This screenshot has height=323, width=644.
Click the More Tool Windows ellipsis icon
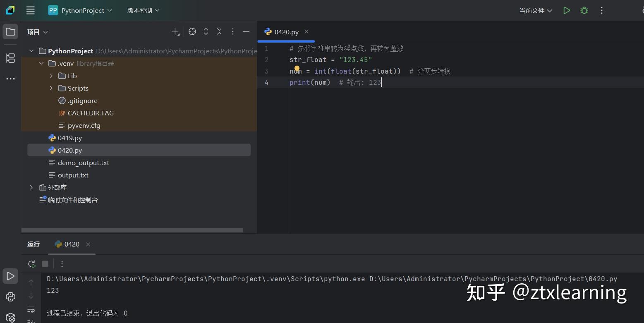click(10, 79)
